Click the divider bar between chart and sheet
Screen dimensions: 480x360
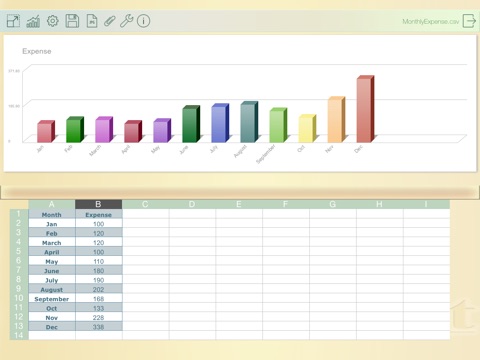(240, 193)
